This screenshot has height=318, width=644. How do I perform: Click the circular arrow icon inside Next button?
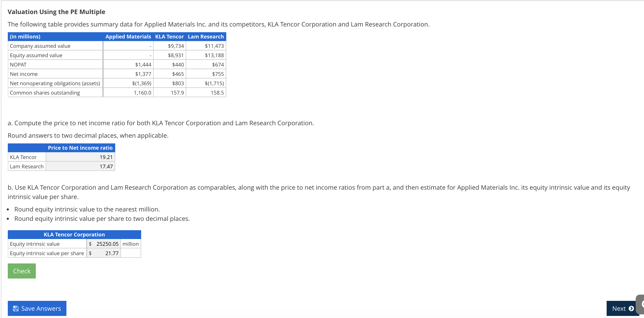point(631,308)
